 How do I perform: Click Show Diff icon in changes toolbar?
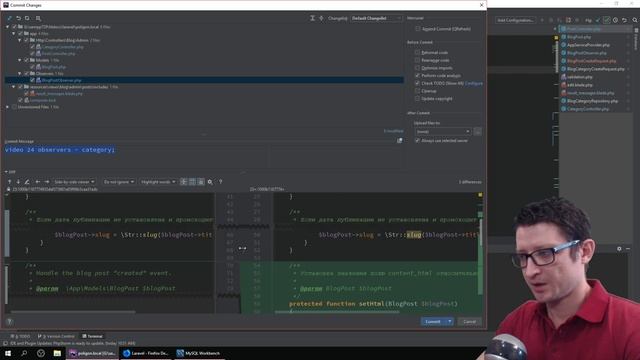(9, 18)
